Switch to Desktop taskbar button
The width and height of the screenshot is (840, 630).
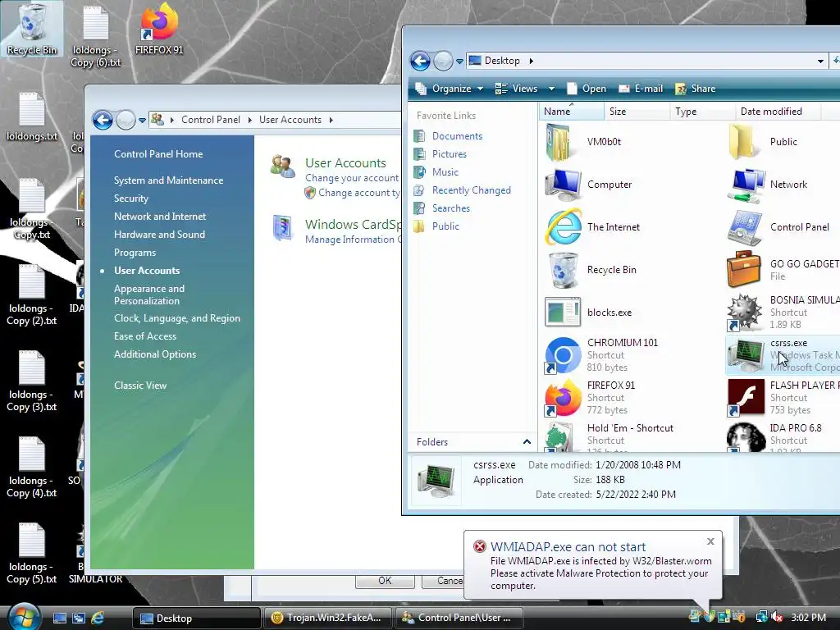(196, 619)
